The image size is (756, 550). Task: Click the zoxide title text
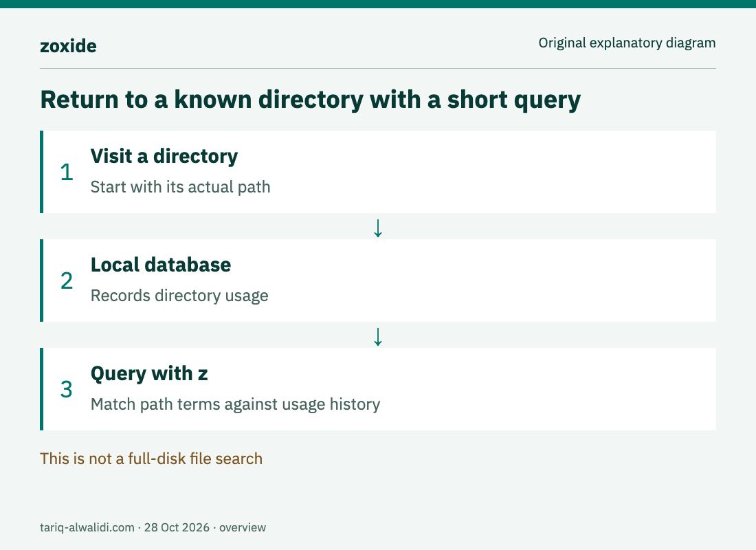(68, 46)
